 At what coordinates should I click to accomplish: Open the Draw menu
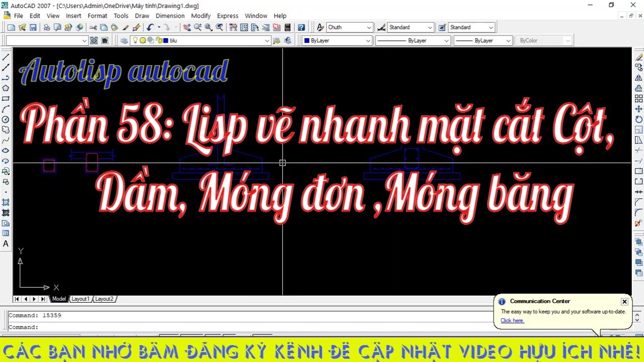(142, 16)
